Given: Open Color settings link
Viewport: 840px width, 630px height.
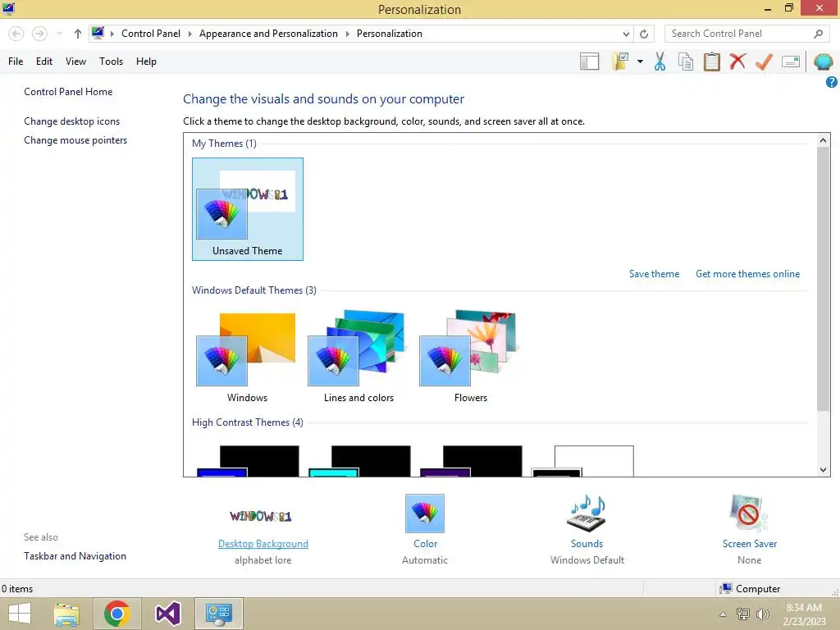Looking at the screenshot, I should click(426, 544).
